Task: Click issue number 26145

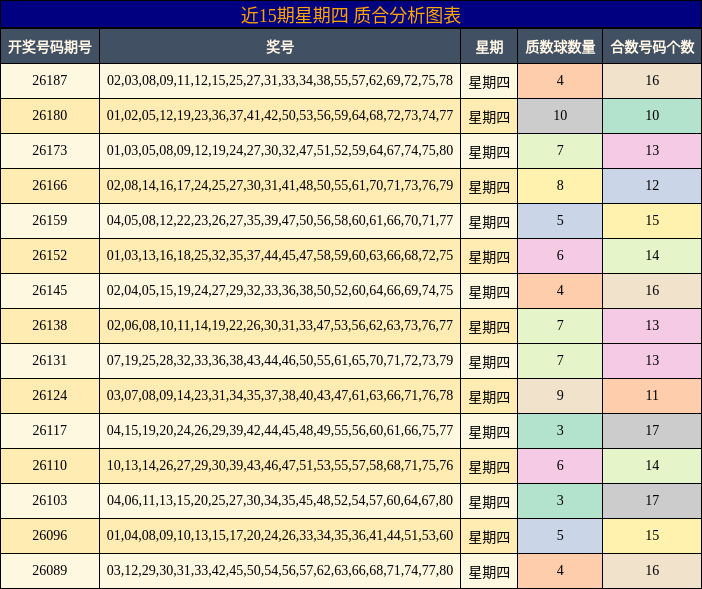Action: click(x=50, y=290)
